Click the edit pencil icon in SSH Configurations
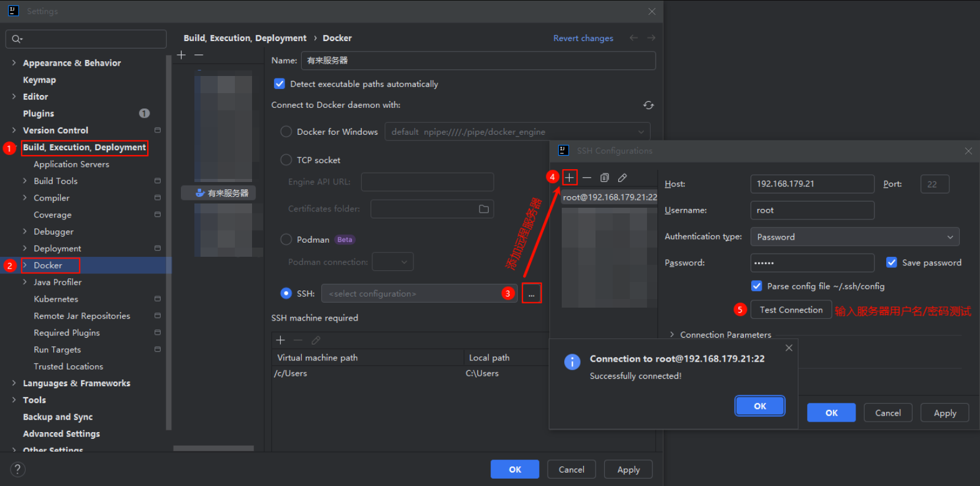Screen dimensions: 980x486 (622, 178)
